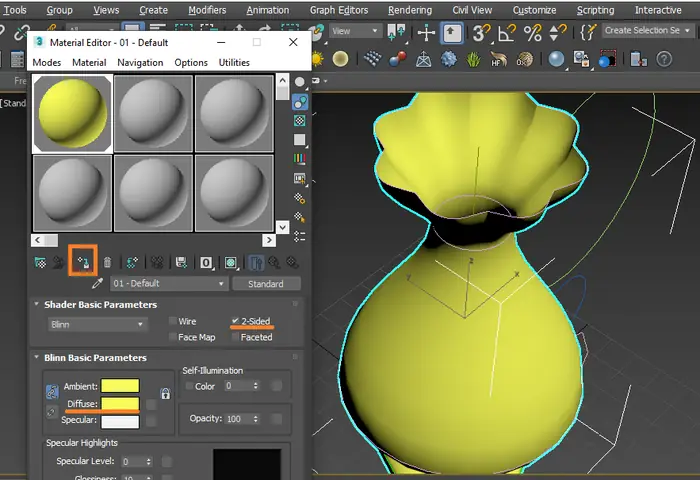Click the Ambient color swatch
The image size is (700, 480).
coord(120,386)
